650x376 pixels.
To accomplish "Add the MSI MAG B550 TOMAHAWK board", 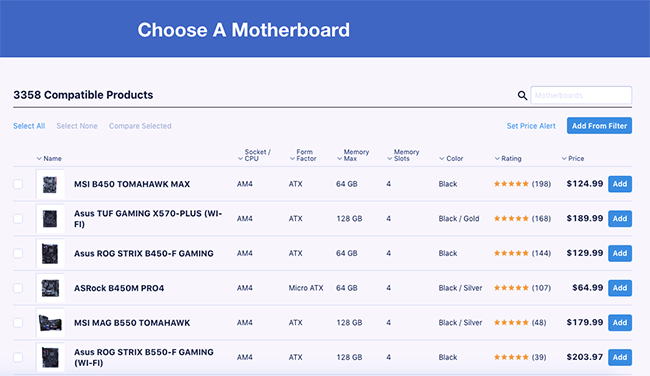I will point(620,323).
